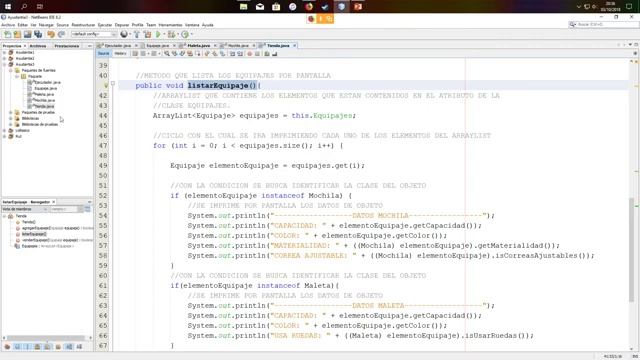Click the Comment icon in editor toolbar
This screenshot has width=640, height=360.
(267, 53)
